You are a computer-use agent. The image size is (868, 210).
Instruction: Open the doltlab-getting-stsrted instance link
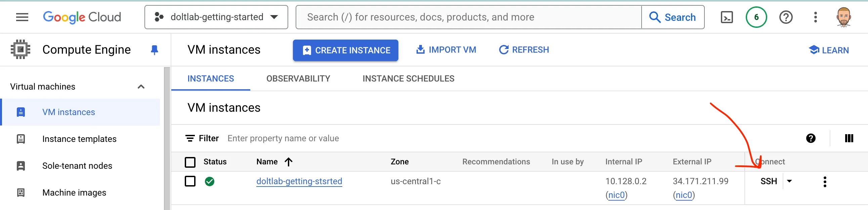[299, 181]
